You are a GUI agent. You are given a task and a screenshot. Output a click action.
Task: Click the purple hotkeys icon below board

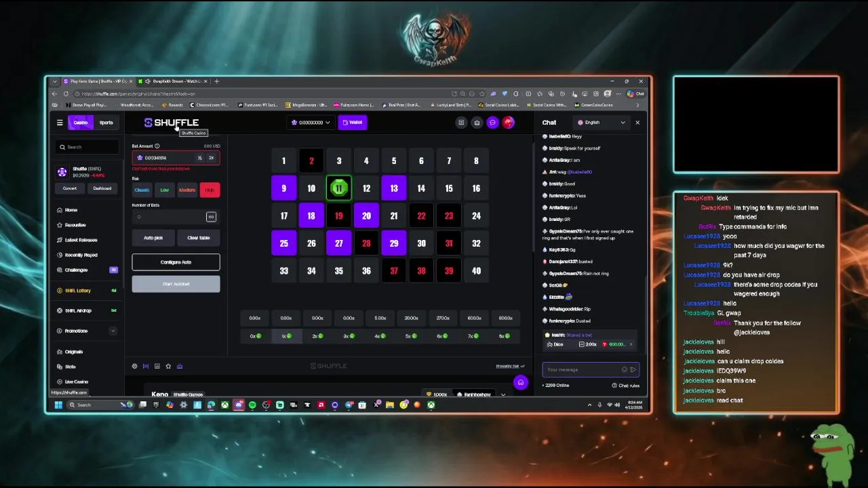click(x=180, y=366)
